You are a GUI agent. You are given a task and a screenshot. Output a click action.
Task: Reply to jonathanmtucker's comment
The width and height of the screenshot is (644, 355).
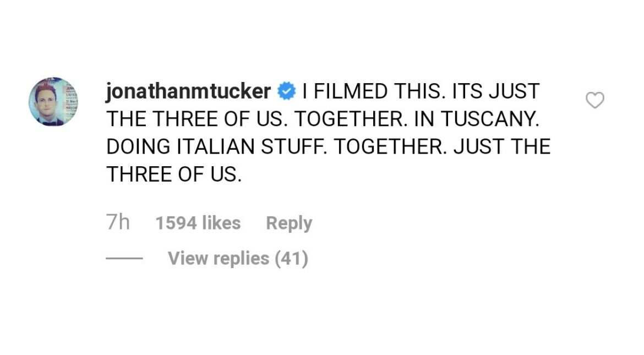289,223
